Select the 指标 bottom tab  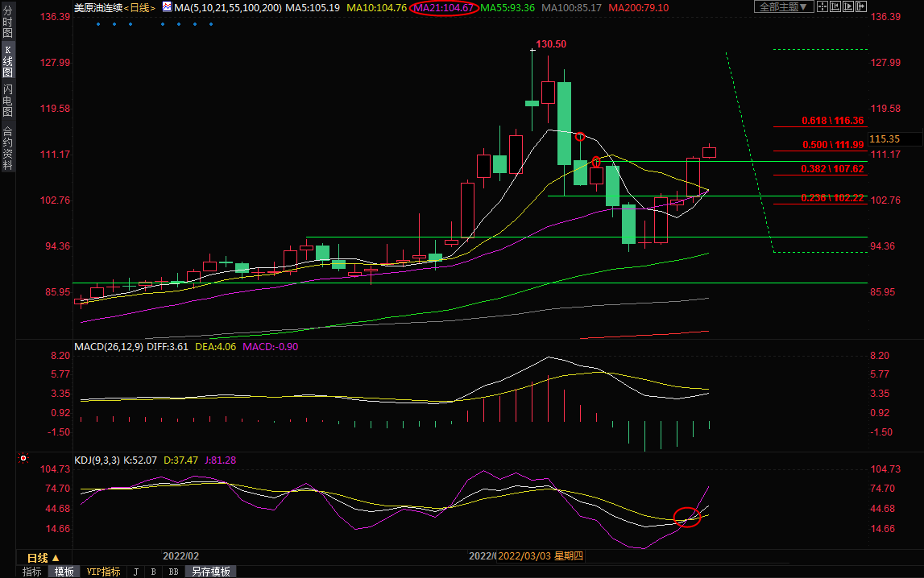(32, 572)
